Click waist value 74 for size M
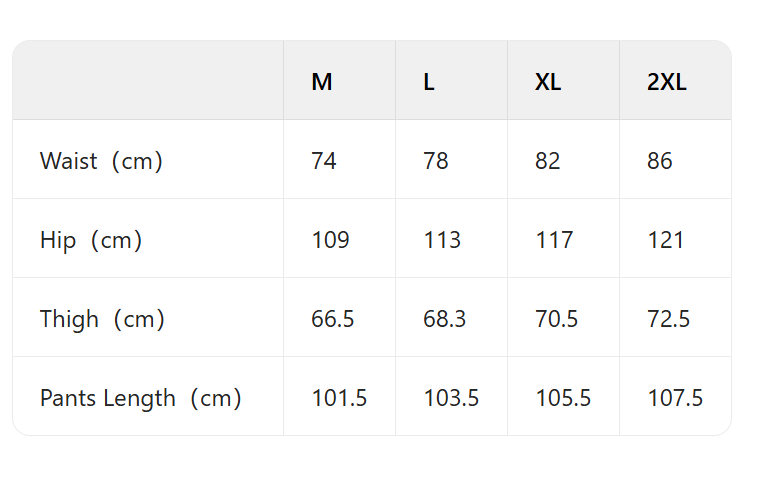The height and width of the screenshot is (477, 775). (x=324, y=161)
